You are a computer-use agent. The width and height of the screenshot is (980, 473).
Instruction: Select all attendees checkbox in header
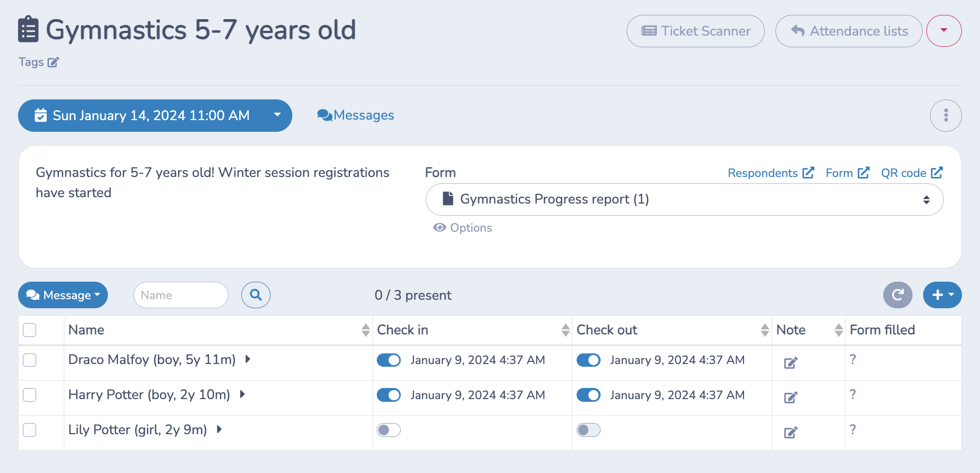(30, 330)
